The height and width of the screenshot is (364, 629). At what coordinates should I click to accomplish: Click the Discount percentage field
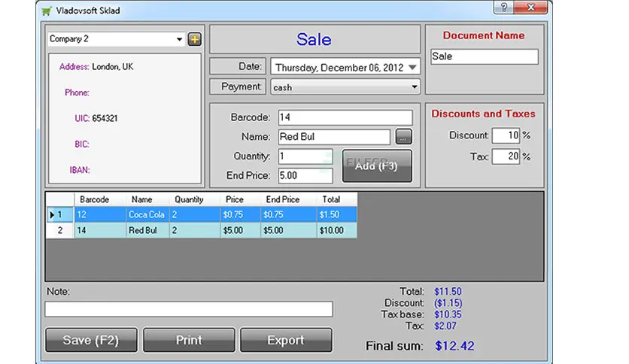coord(506,136)
